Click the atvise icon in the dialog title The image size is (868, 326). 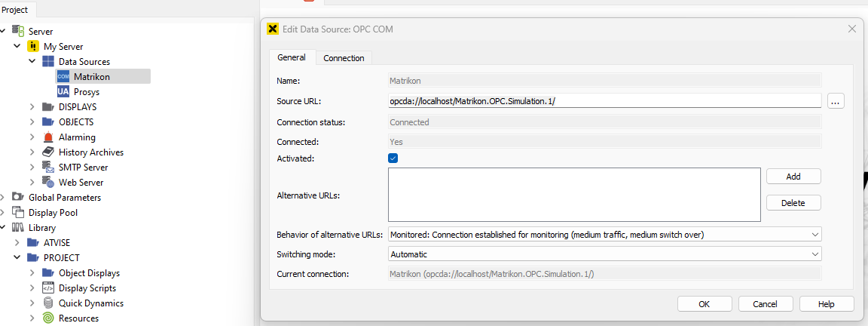[272, 29]
